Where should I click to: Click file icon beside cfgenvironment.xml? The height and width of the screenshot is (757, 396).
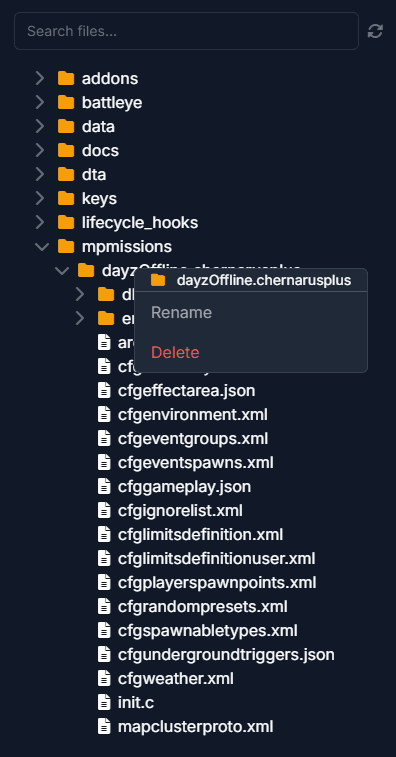coord(104,415)
